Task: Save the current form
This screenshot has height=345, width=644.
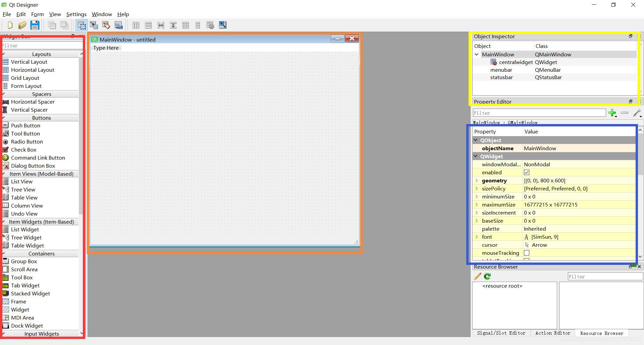Action: [35, 25]
